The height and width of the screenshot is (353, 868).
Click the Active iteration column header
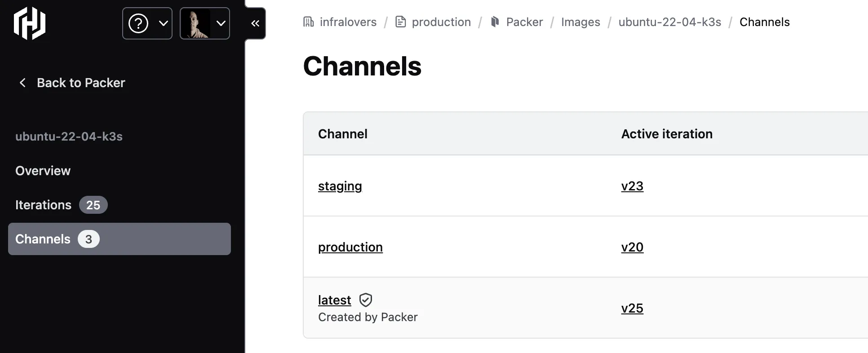[667, 134]
